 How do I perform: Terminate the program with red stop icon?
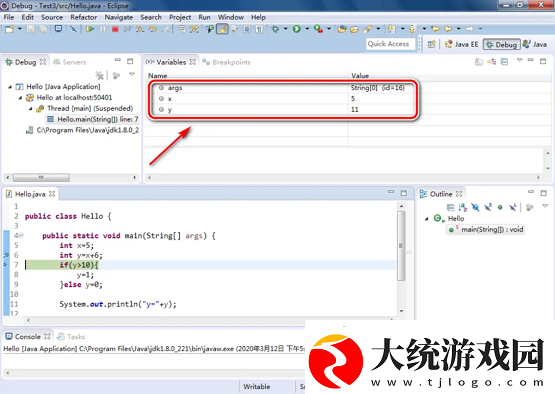pyautogui.click(x=115, y=29)
